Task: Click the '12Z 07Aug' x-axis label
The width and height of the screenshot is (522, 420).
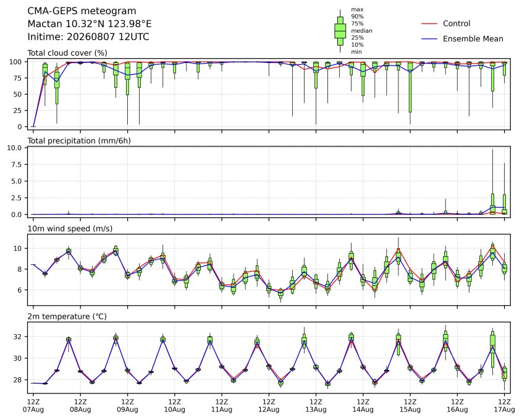Action: click(x=33, y=406)
